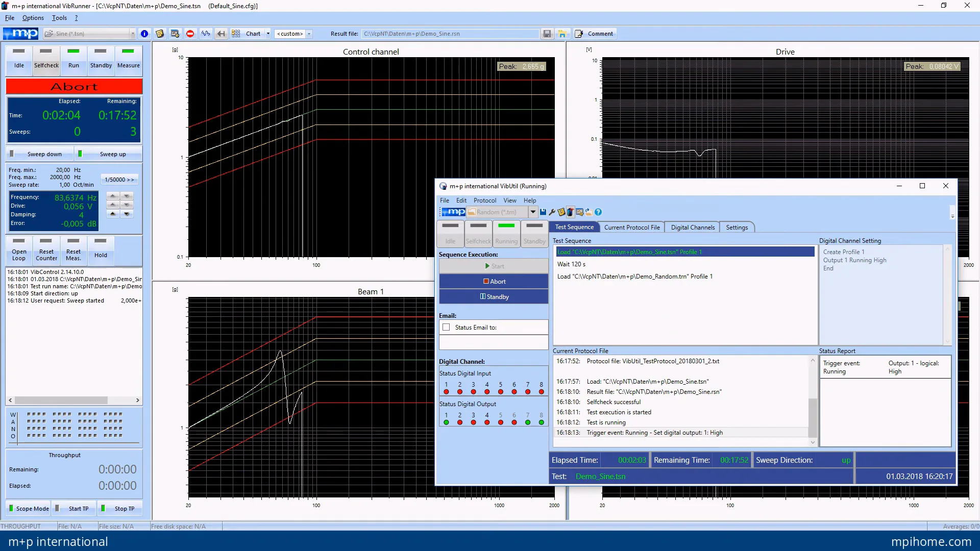The image size is (980, 551).
Task: Enable the Status Email to checkbox
Action: point(447,328)
